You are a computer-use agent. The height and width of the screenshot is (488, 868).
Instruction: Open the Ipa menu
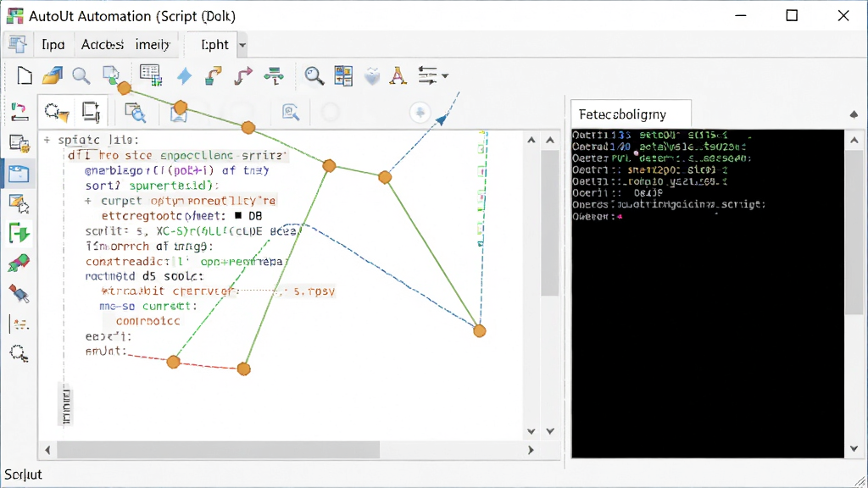tap(53, 44)
